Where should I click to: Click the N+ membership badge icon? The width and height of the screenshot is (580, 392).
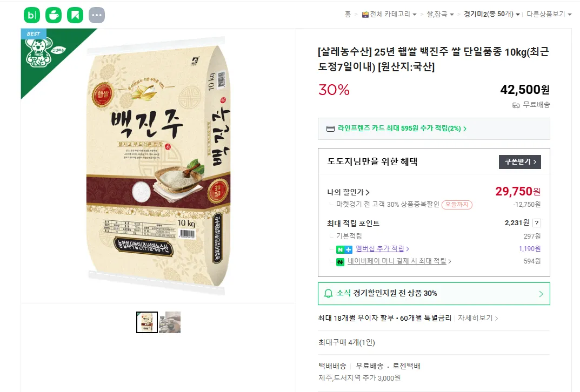[x=344, y=249]
